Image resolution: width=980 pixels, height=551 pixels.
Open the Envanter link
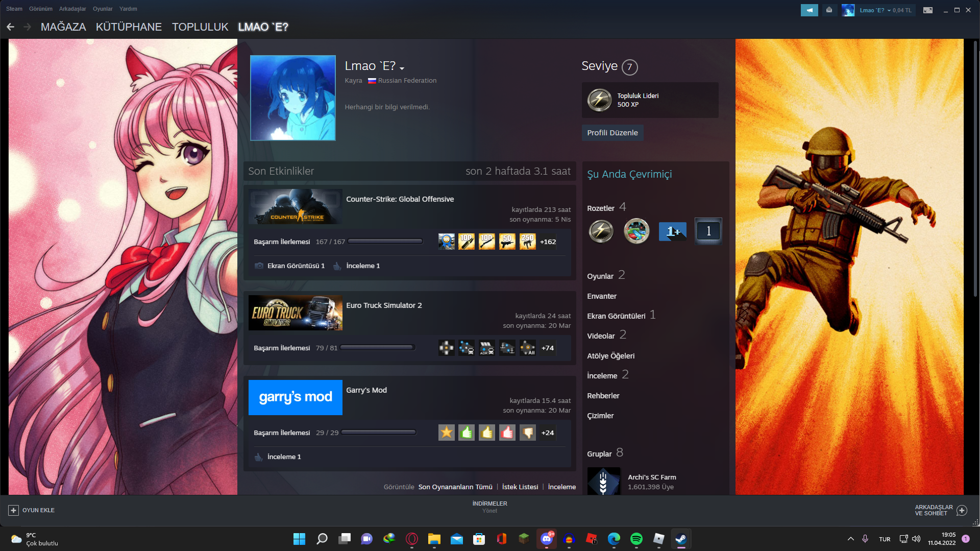pos(602,296)
